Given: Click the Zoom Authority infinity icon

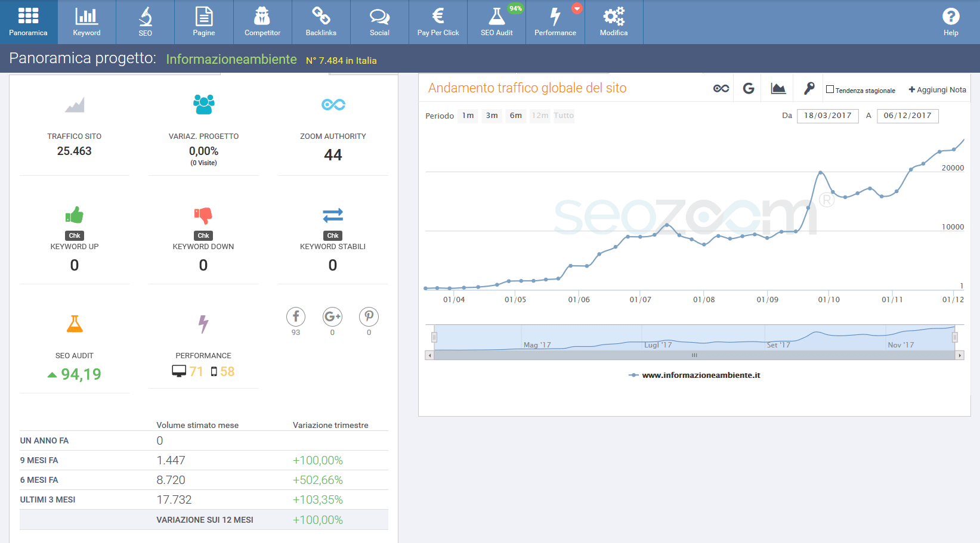Looking at the screenshot, I should pyautogui.click(x=333, y=105).
